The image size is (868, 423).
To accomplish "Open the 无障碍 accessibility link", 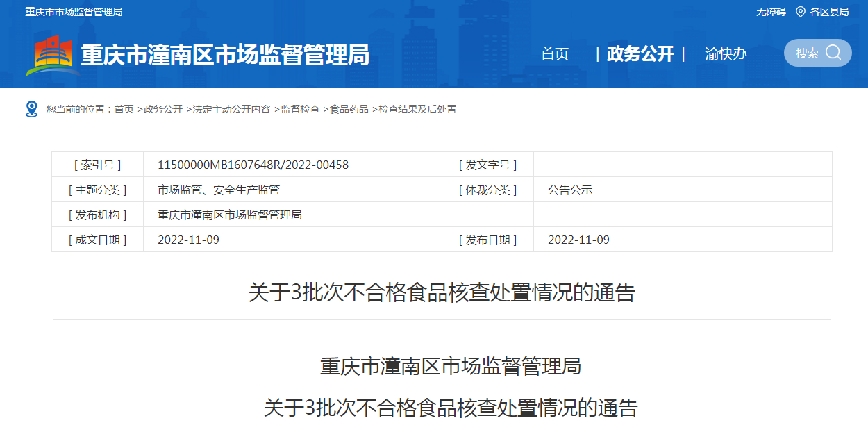I will (771, 12).
